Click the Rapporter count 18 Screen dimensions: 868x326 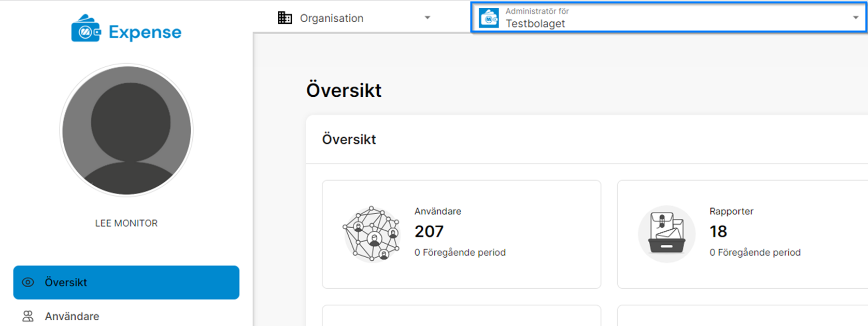(x=718, y=231)
